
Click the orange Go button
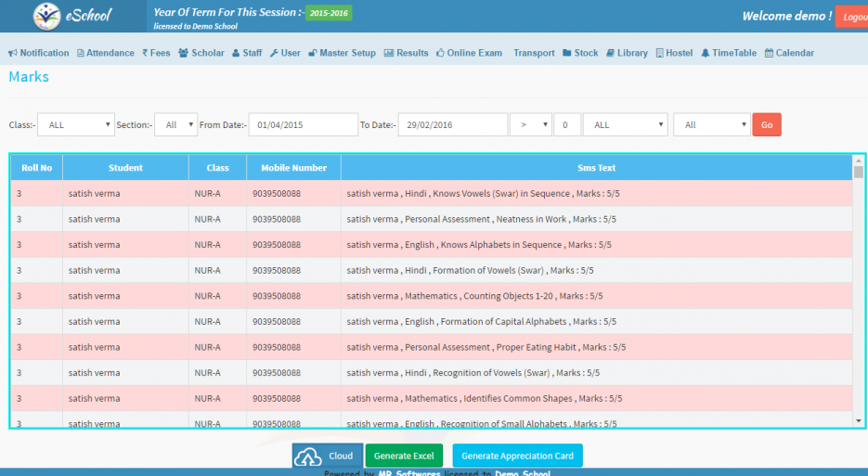(766, 124)
